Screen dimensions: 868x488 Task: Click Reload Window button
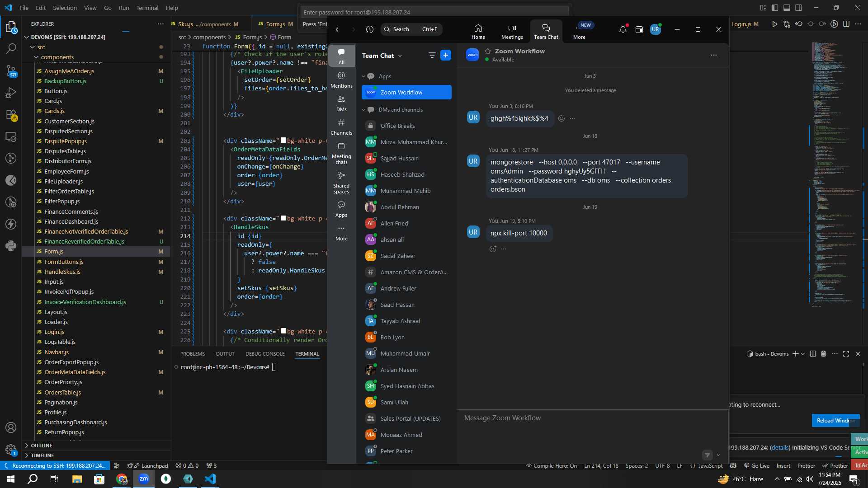[x=835, y=421]
